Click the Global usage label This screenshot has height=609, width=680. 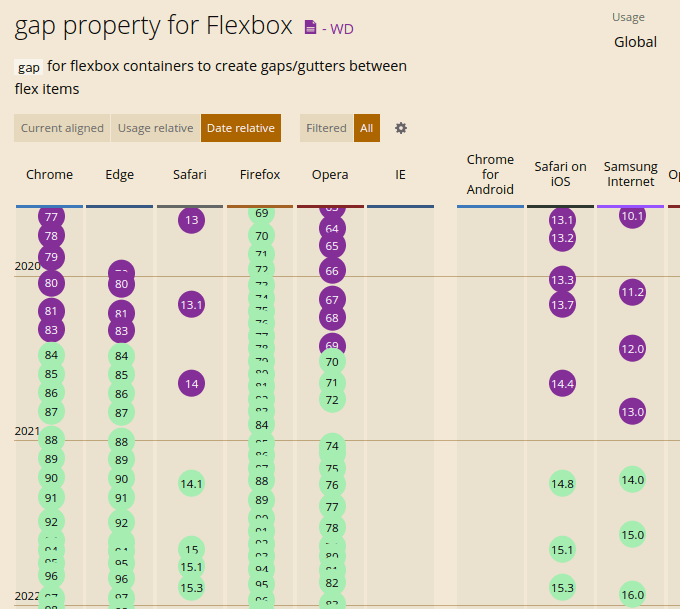pos(635,42)
